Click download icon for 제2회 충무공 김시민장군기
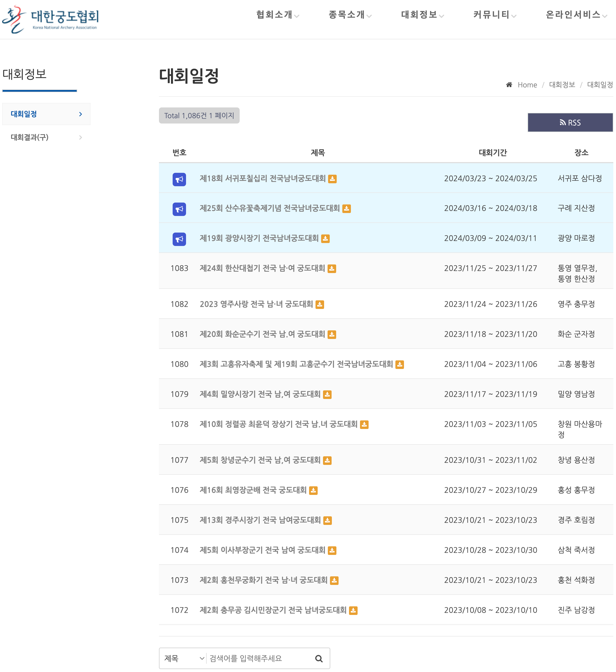The width and height of the screenshot is (616, 672). click(353, 611)
